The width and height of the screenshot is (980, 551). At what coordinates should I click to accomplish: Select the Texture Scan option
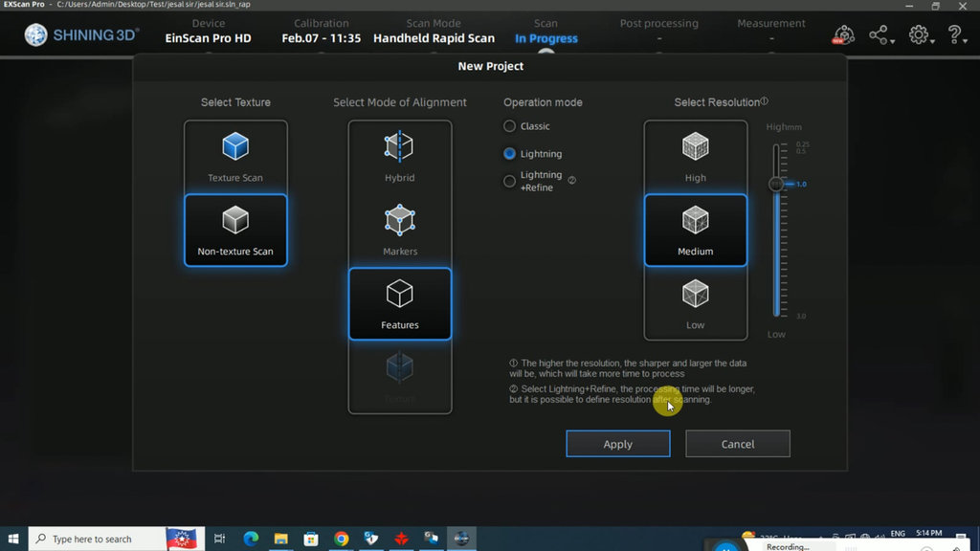coord(235,156)
